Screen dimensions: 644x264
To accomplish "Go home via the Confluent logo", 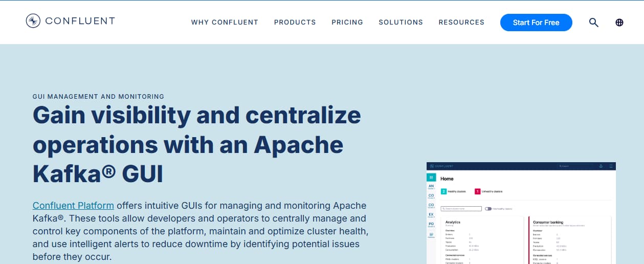I will pos(71,21).
